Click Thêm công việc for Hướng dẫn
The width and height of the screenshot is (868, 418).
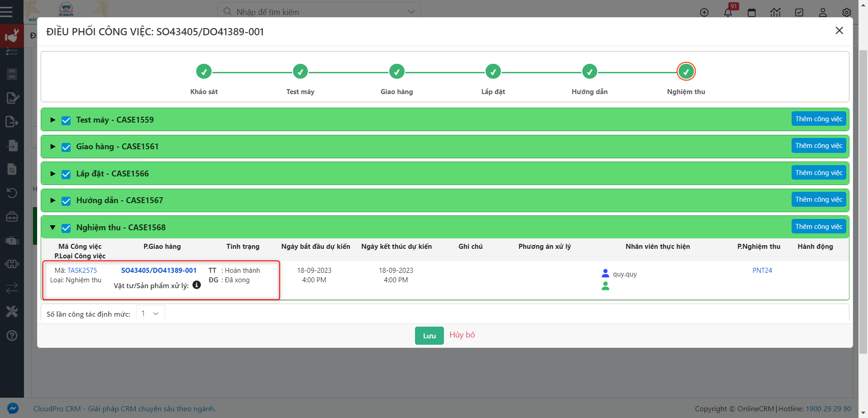pos(819,199)
